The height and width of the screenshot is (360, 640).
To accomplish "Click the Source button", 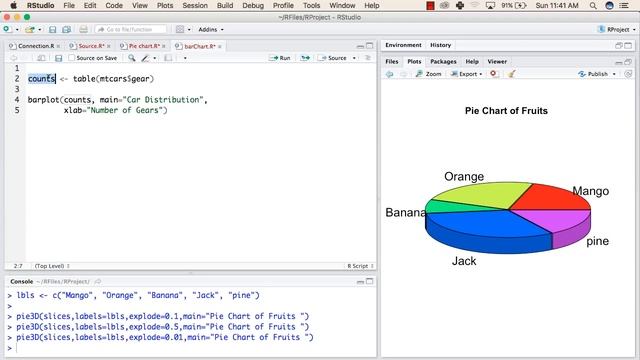I will (332, 58).
